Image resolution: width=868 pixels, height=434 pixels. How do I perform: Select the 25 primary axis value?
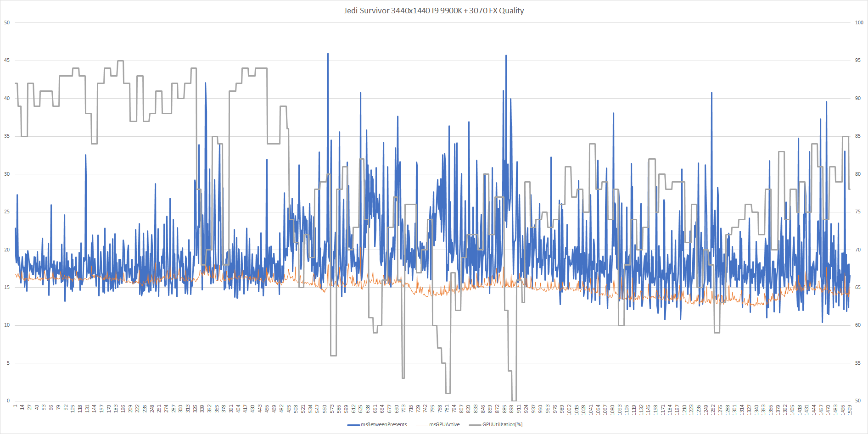pos(7,212)
